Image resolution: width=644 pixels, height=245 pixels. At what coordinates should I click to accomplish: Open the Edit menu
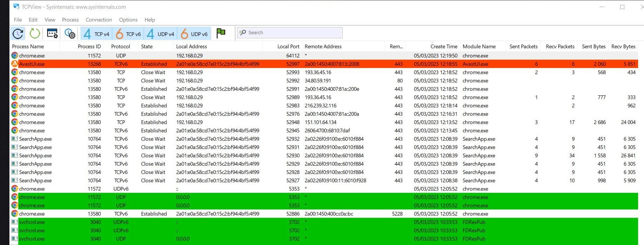(33, 20)
